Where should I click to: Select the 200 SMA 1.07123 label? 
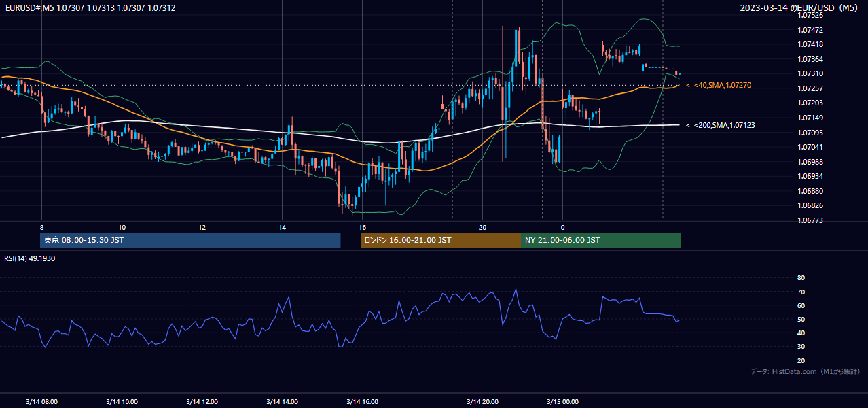pyautogui.click(x=721, y=125)
